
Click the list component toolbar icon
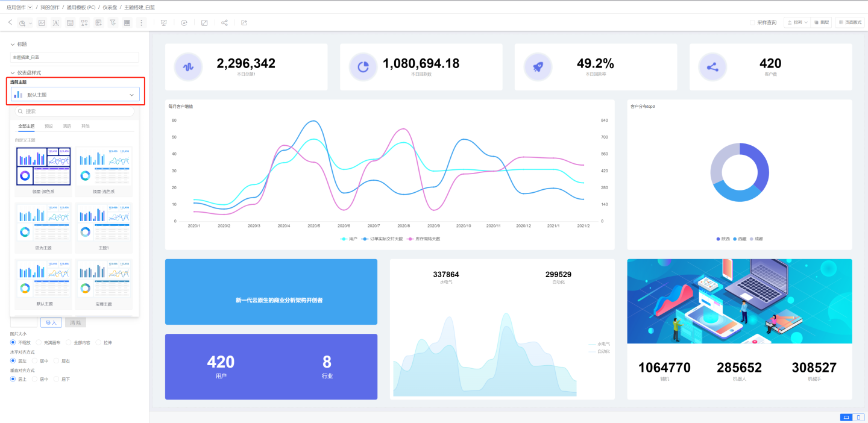(x=70, y=22)
